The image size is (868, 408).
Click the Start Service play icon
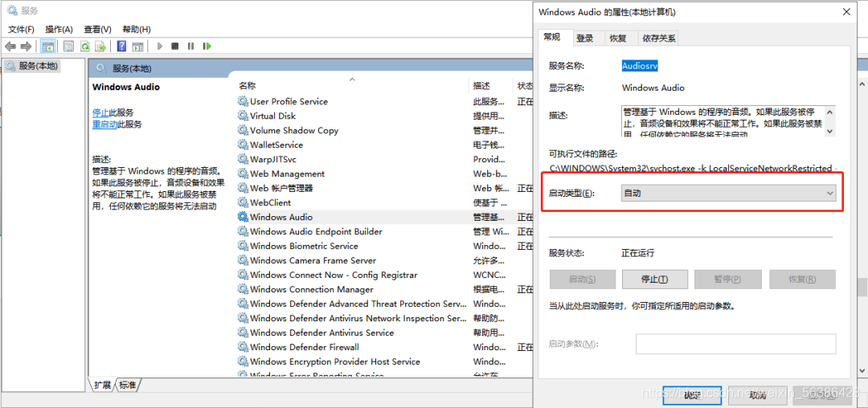tap(159, 47)
